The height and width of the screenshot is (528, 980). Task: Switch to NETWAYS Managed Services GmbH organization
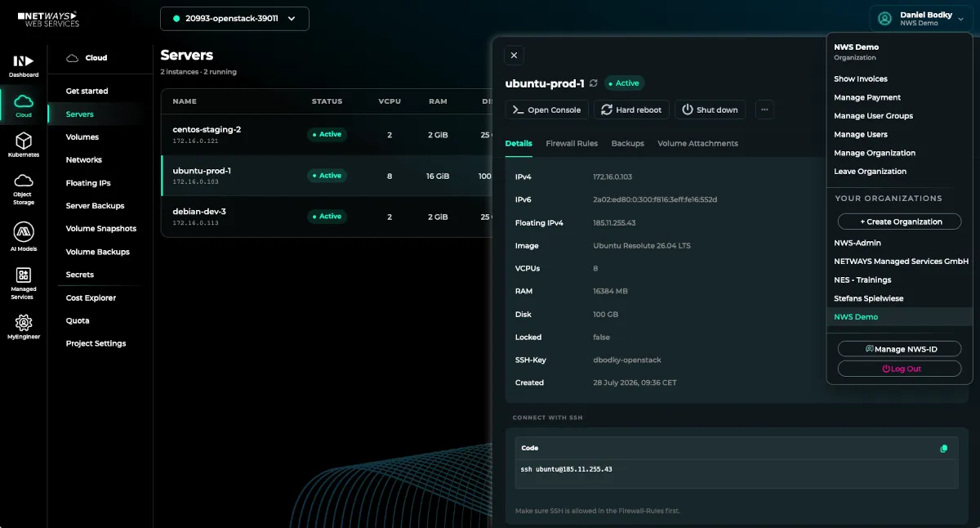901,262
